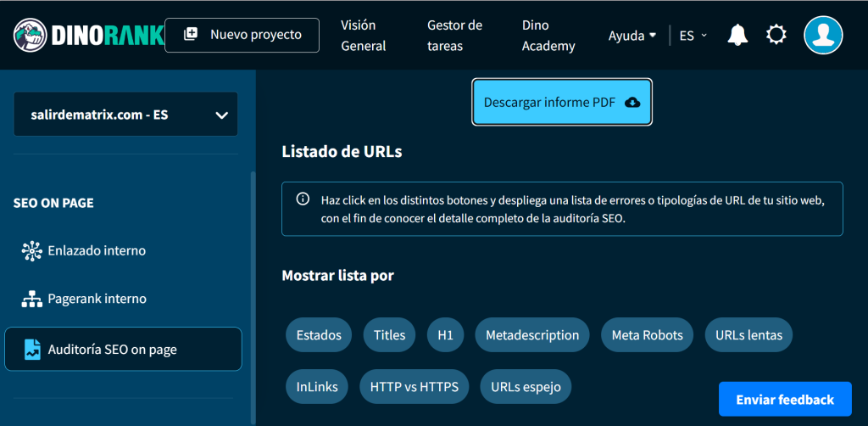This screenshot has height=426, width=868.
Task: Go to Visión General
Action: pyautogui.click(x=364, y=36)
